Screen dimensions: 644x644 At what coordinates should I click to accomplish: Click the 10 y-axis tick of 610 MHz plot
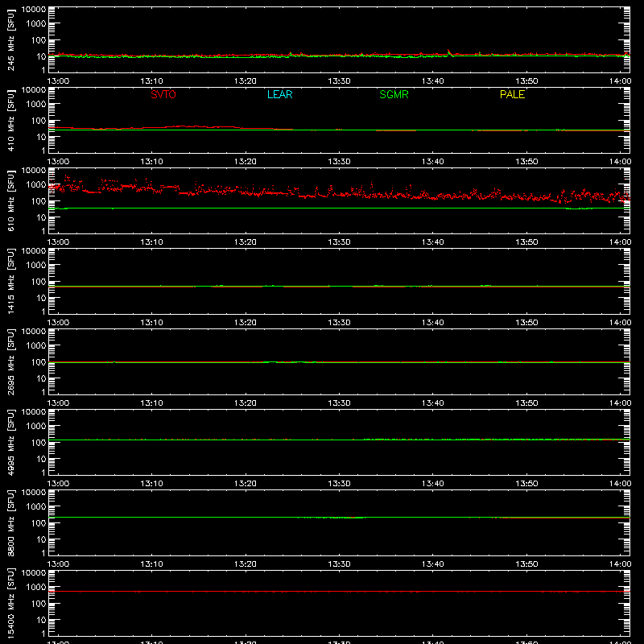[x=41, y=217]
